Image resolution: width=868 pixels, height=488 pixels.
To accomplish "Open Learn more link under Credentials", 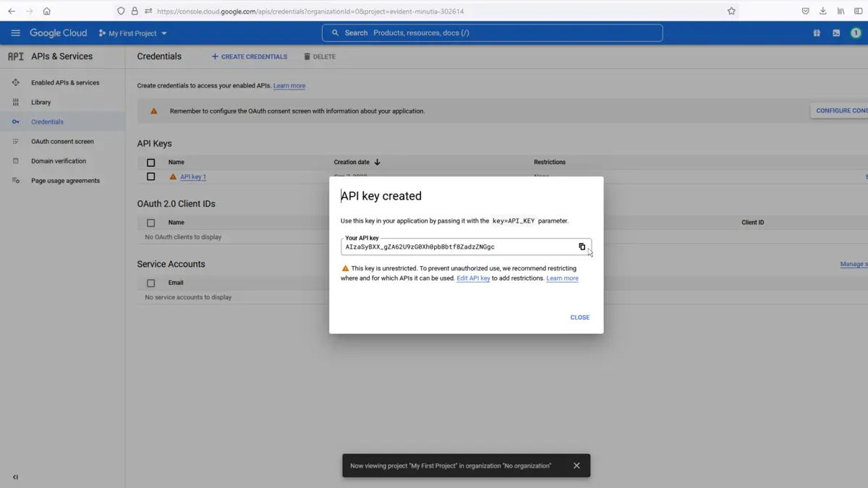I will click(x=289, y=86).
